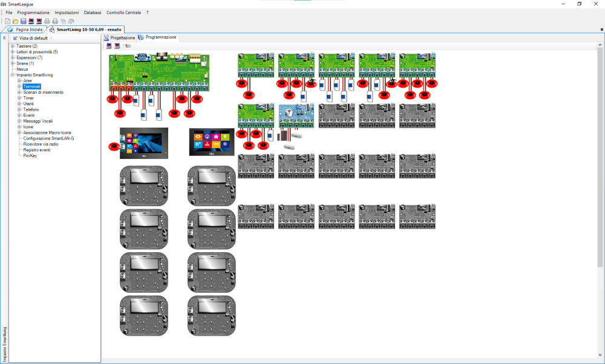Image resolution: width=605 pixels, height=364 pixels.
Task: Open the Controllo Centrale menu
Action: point(123,13)
